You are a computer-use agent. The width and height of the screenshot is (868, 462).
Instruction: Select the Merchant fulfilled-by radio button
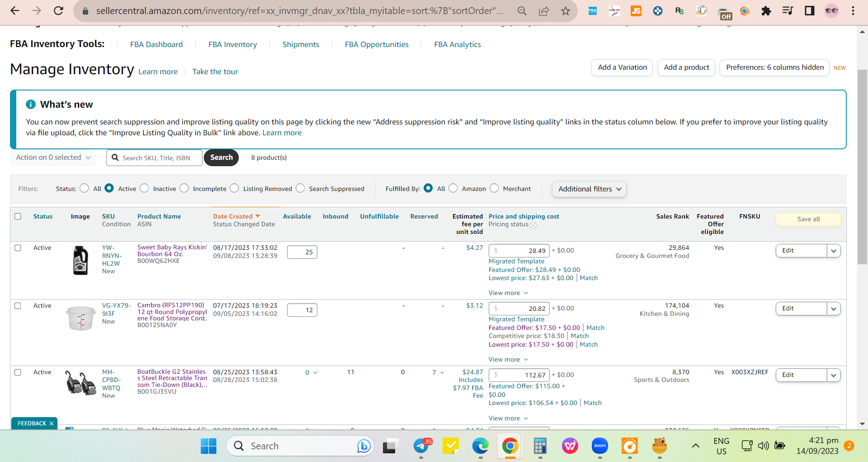coord(494,188)
